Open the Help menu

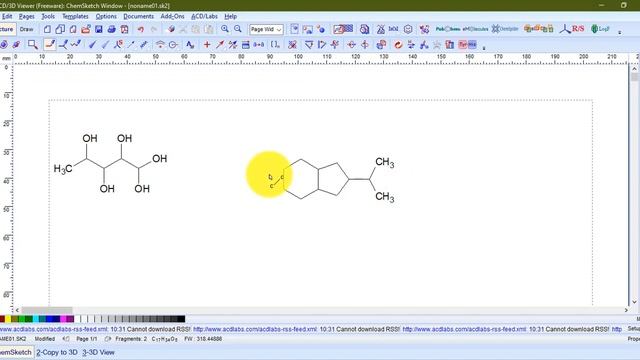click(x=231, y=16)
